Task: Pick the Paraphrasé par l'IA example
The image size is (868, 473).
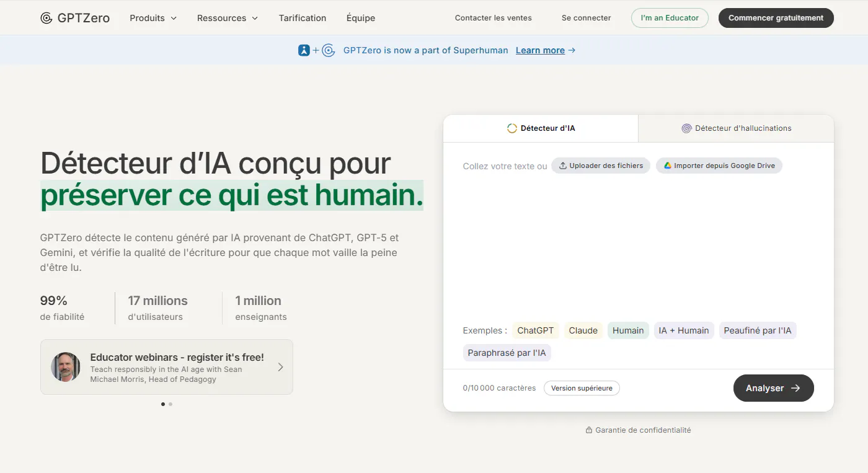Action: tap(507, 353)
